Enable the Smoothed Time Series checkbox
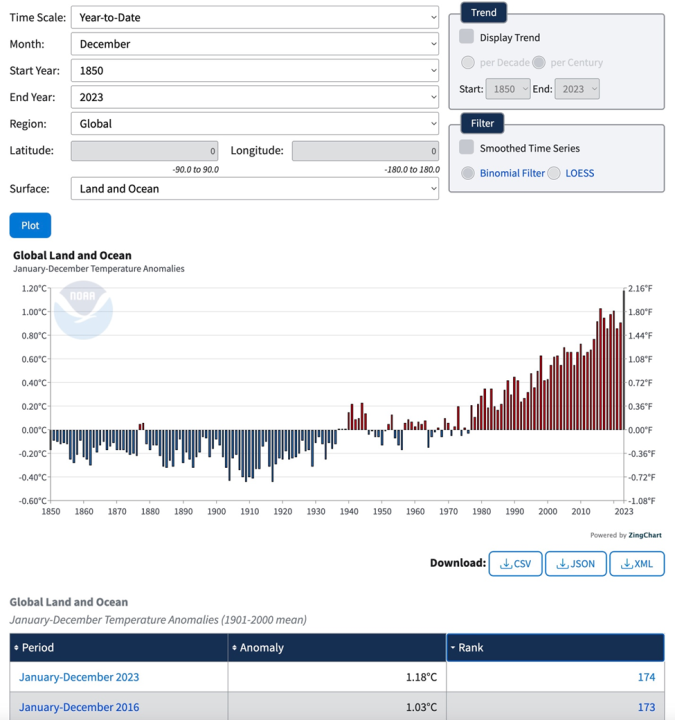The height and width of the screenshot is (720, 675). 467,147
